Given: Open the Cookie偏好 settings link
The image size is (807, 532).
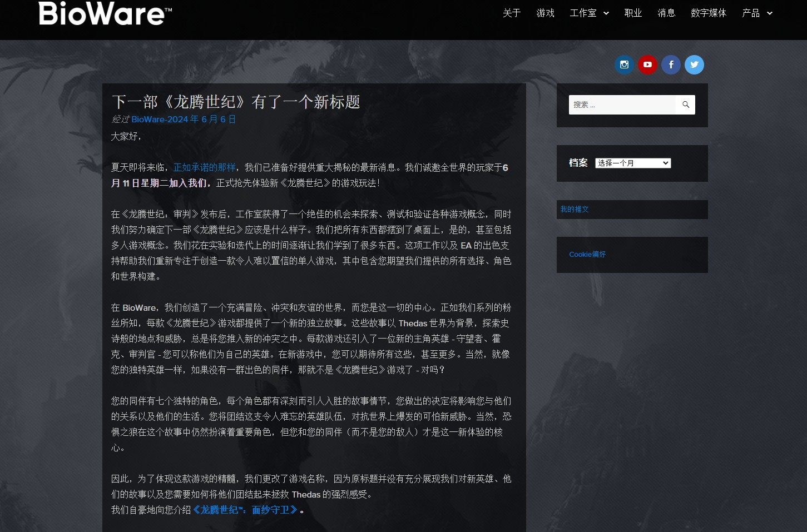Looking at the screenshot, I should 587,254.
